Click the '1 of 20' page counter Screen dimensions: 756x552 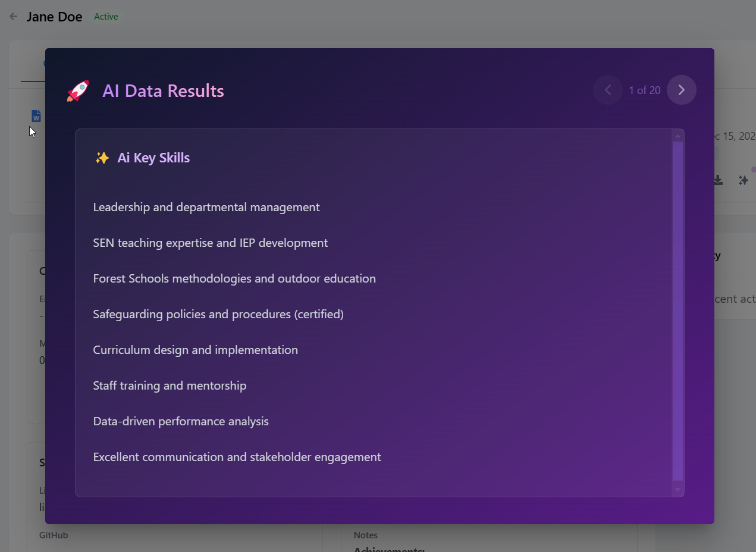[644, 90]
